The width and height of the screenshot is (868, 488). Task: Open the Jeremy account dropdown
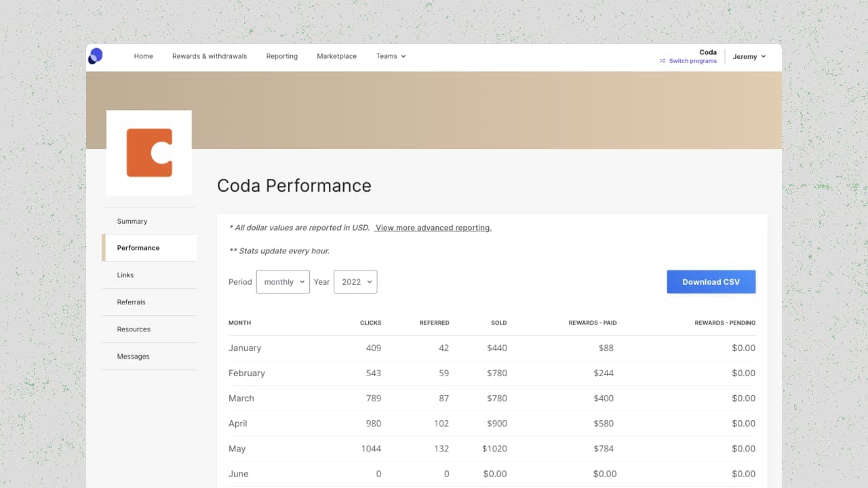coord(749,56)
